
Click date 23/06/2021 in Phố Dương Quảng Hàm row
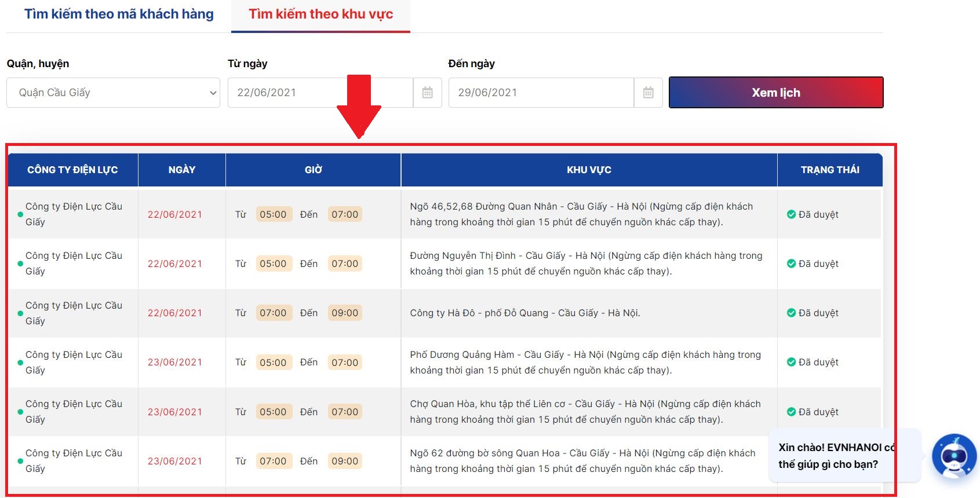(175, 362)
